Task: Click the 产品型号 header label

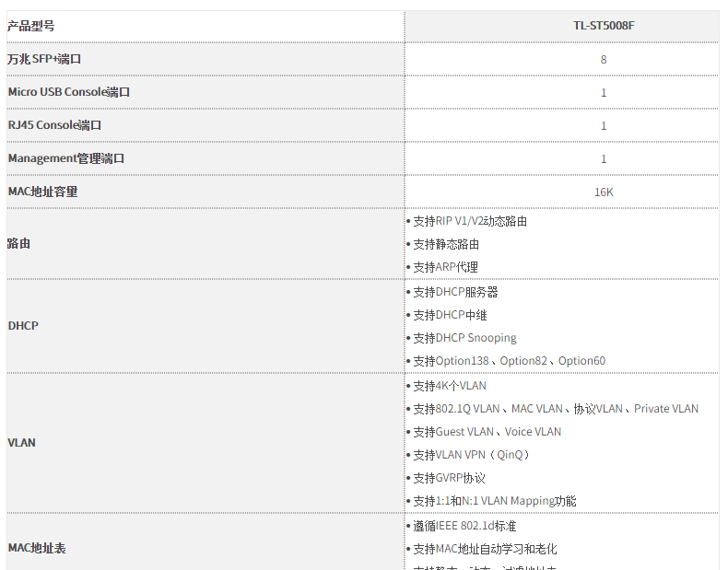Action: (x=30, y=26)
